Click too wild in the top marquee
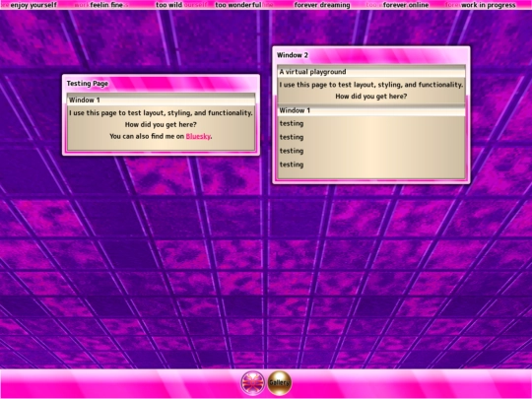The height and width of the screenshot is (399, 532). click(169, 5)
